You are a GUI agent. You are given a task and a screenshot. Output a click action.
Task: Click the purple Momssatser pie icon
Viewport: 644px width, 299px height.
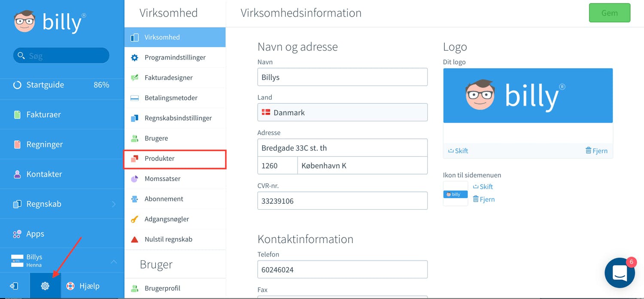click(x=134, y=179)
